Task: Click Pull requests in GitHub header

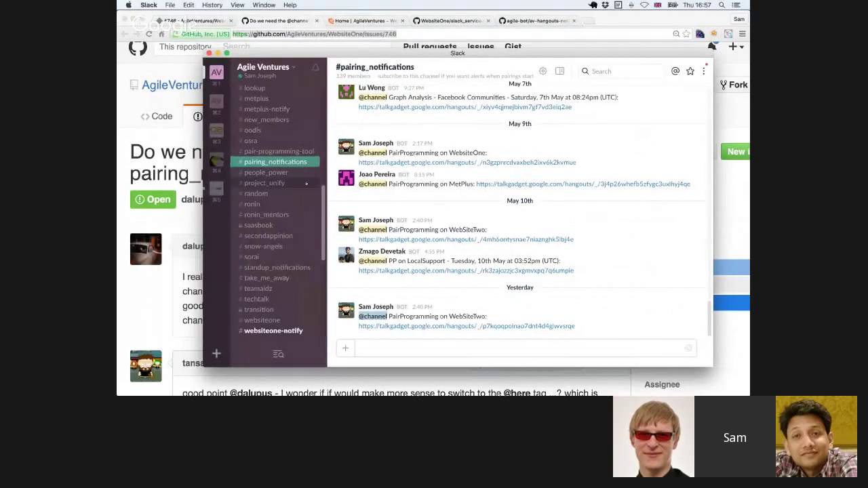Action: click(430, 47)
